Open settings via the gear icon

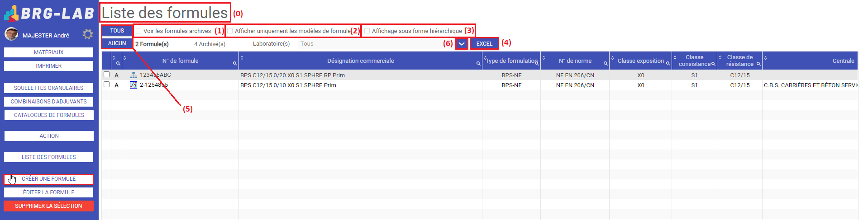click(x=87, y=34)
